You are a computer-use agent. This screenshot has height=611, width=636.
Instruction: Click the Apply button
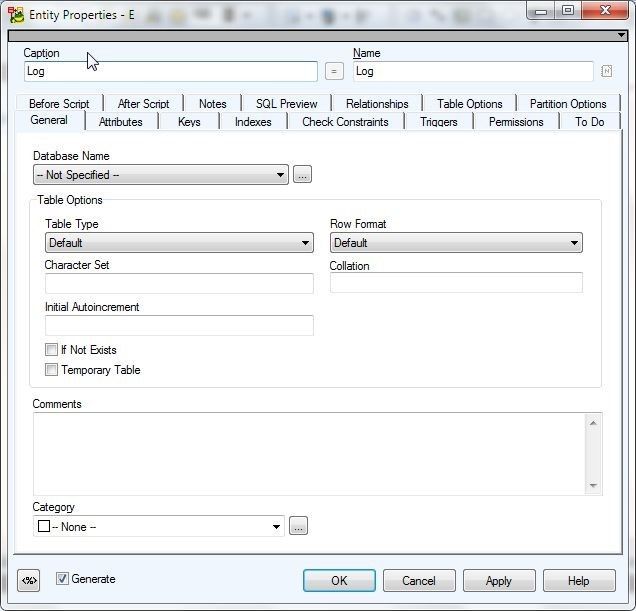click(x=499, y=581)
